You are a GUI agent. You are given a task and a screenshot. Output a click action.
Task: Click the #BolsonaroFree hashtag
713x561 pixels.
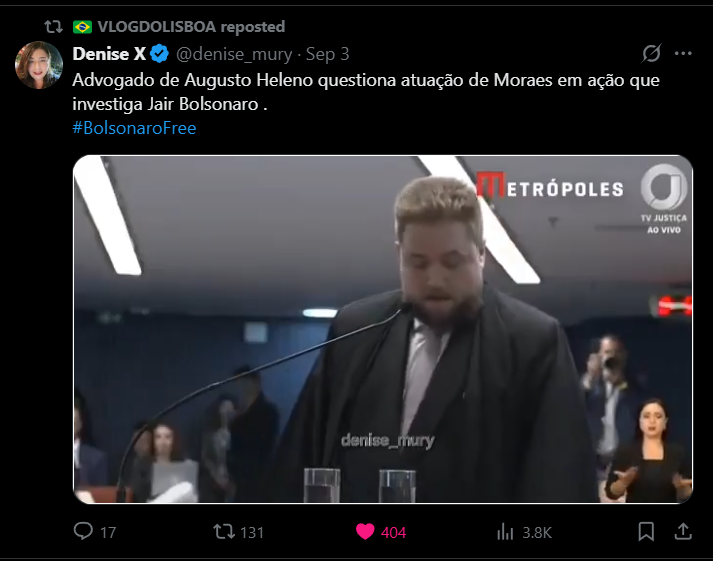pyautogui.click(x=134, y=128)
